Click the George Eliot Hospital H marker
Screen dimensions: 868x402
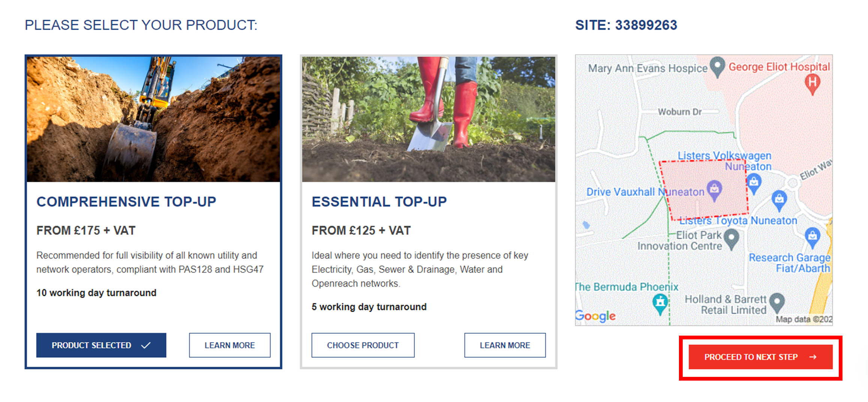click(812, 83)
